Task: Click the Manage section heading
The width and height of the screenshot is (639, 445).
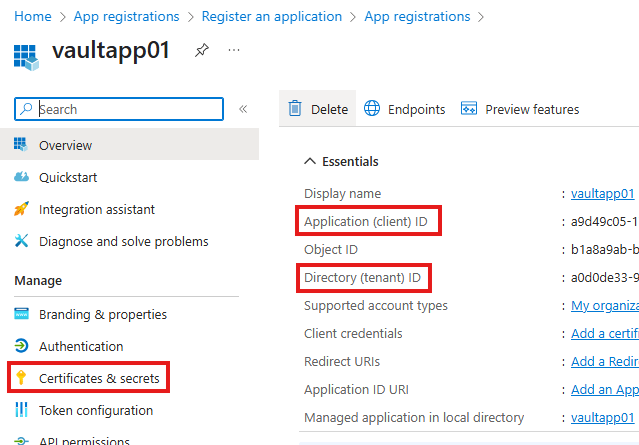Action: (38, 281)
